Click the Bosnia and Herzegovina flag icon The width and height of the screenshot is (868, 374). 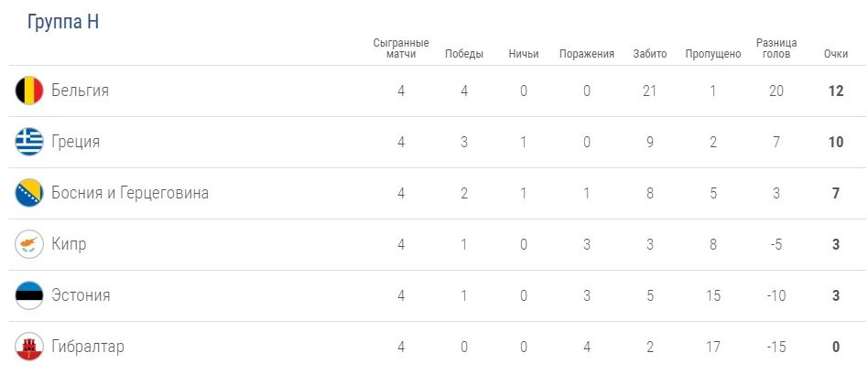29,193
